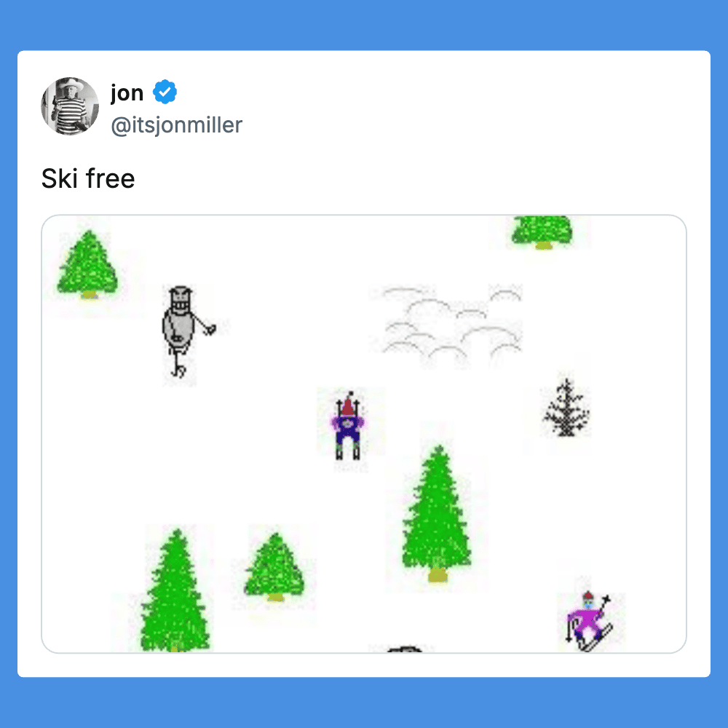Click the red hat of the center skier
The image size is (728, 728).
(348, 404)
